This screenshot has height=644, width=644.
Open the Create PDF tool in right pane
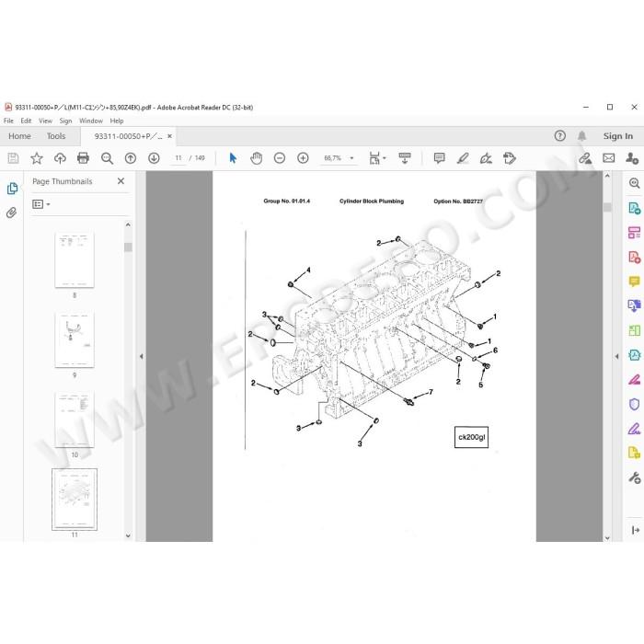click(x=634, y=258)
